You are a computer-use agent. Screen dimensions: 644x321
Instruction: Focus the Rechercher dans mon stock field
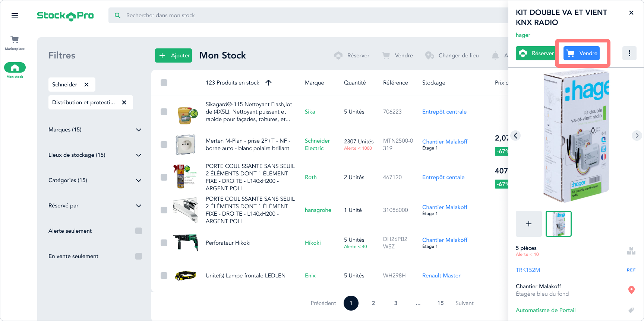click(308, 15)
